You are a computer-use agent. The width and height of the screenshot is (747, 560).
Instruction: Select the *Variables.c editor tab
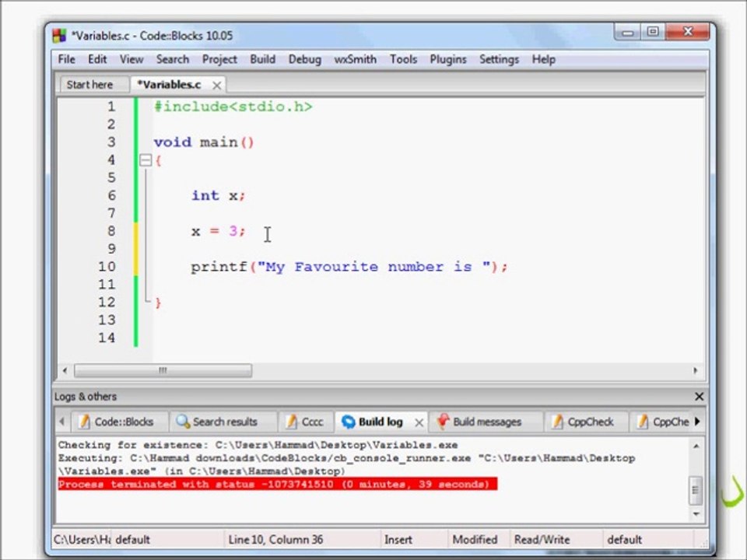click(x=169, y=85)
